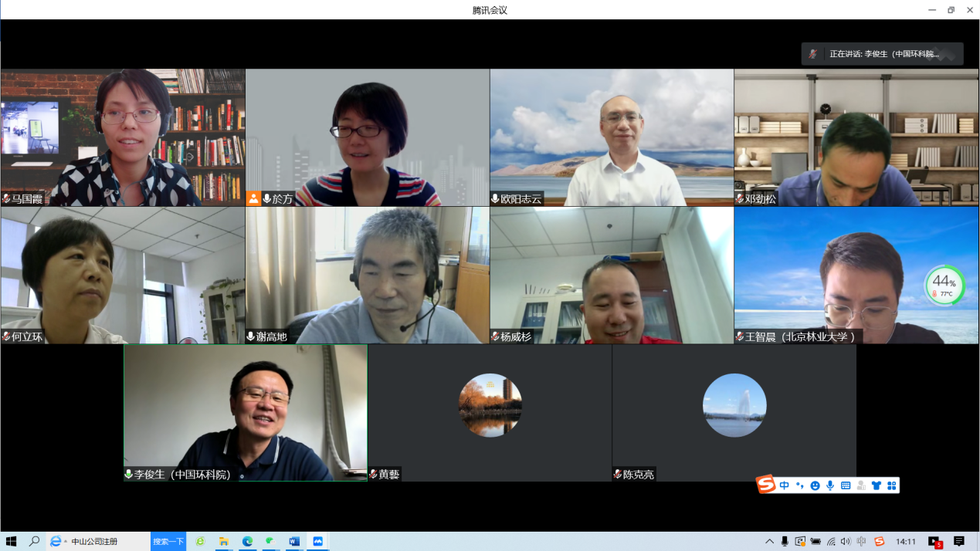
Task: Open Sogou toolbox grid icon
Action: pyautogui.click(x=891, y=485)
